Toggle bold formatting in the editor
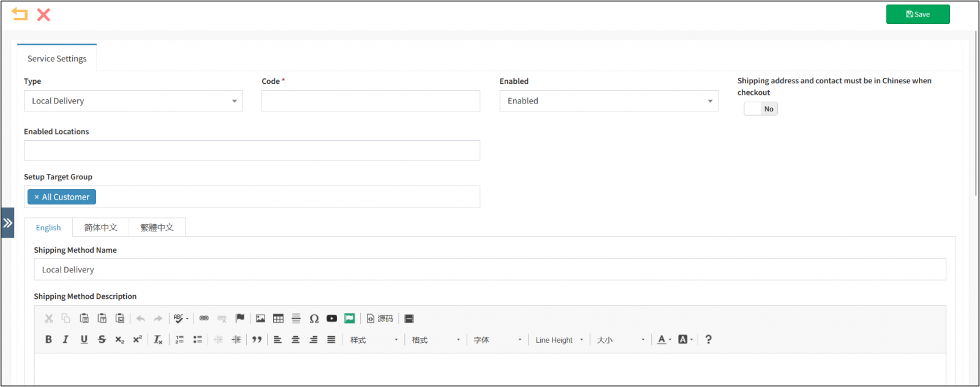The height and width of the screenshot is (387, 980). [48, 339]
